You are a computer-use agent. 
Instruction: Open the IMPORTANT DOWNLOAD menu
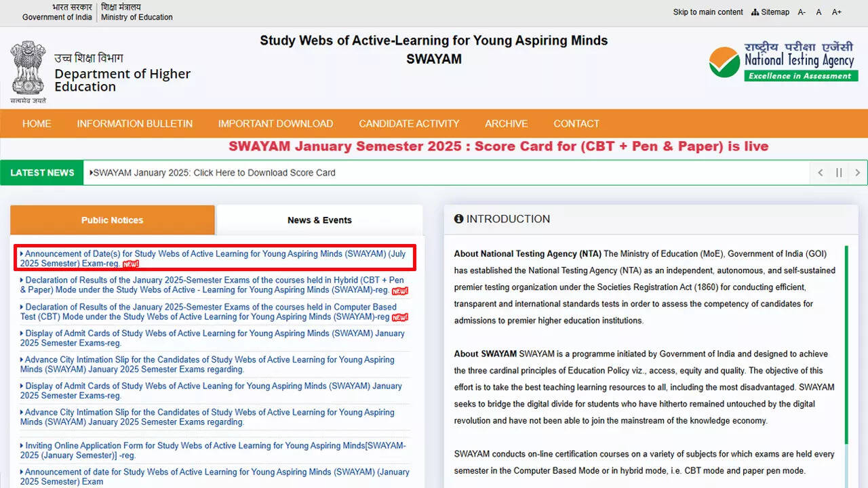pos(275,123)
